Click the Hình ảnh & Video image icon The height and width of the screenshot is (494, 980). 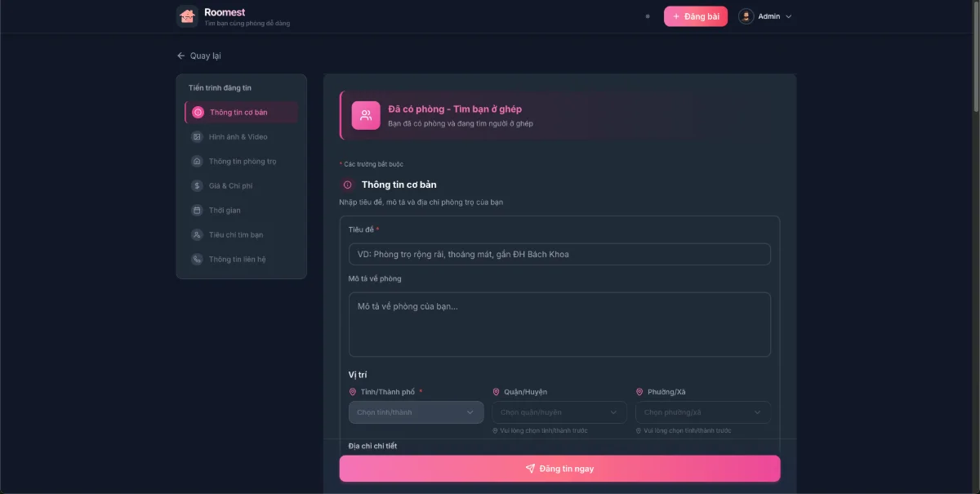point(196,136)
